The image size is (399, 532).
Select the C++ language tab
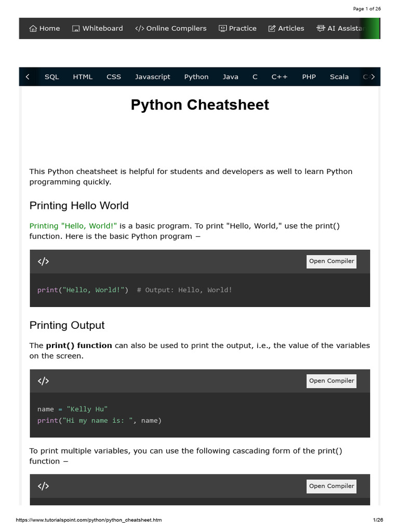point(280,77)
